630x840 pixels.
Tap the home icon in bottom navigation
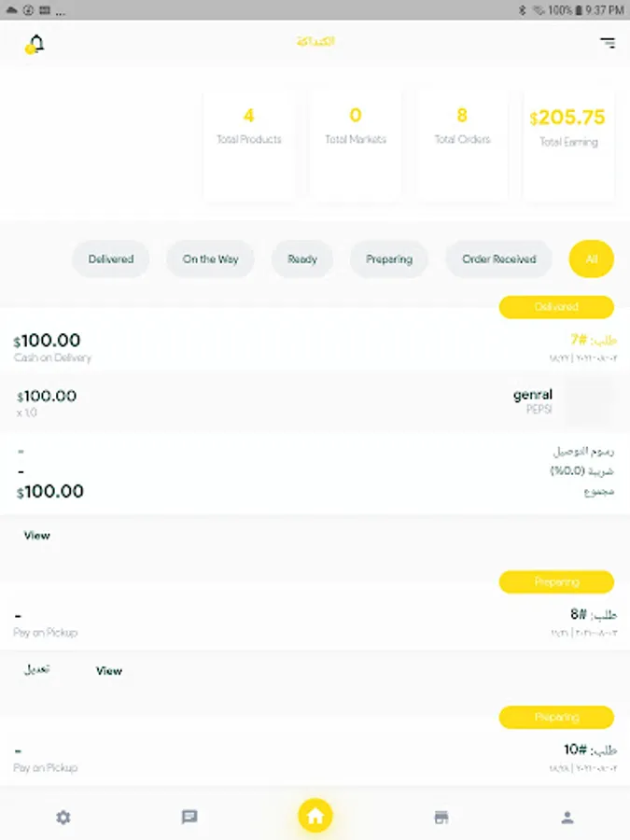(x=315, y=816)
